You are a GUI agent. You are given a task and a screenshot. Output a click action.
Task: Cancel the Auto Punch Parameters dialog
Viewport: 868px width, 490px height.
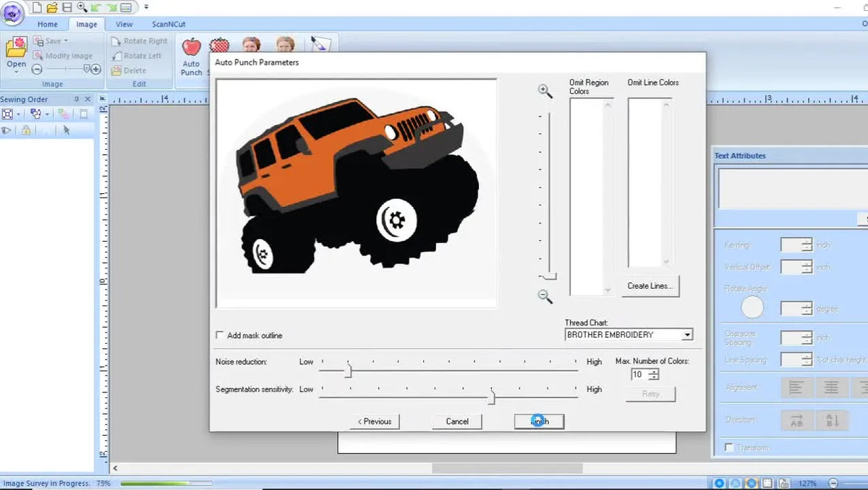457,421
